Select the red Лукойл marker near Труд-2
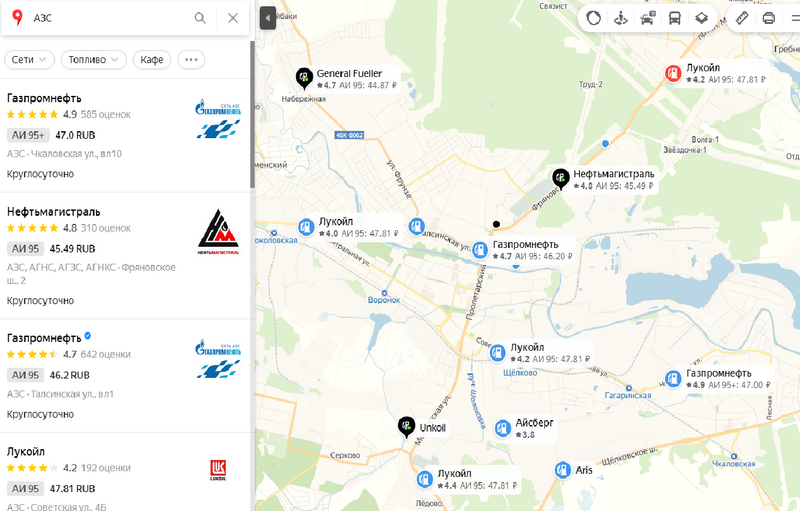Viewport: 800px width, 511px height. click(673, 73)
